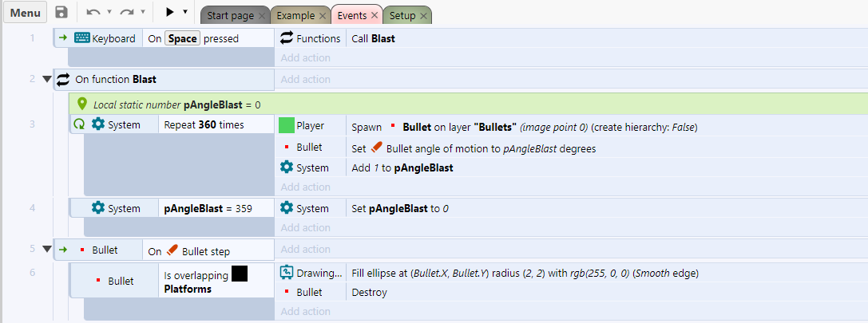868x323 pixels.
Task: Open the Menu button
Action: coord(26,13)
